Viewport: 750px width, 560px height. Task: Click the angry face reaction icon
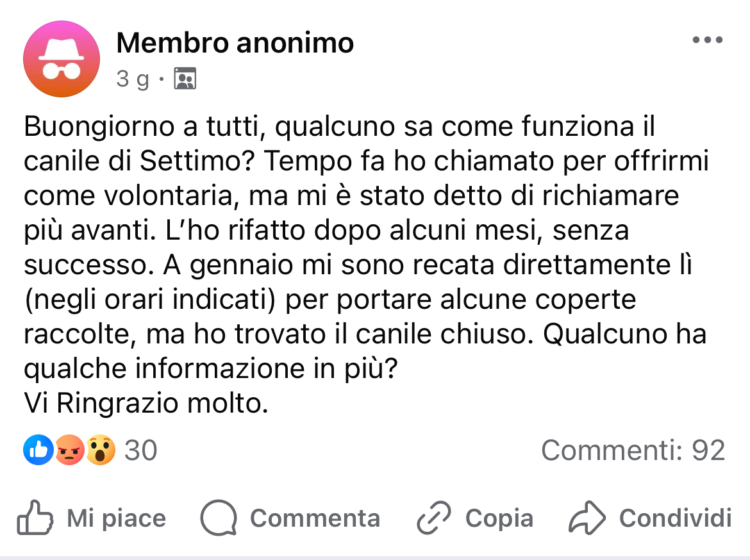[69, 450]
